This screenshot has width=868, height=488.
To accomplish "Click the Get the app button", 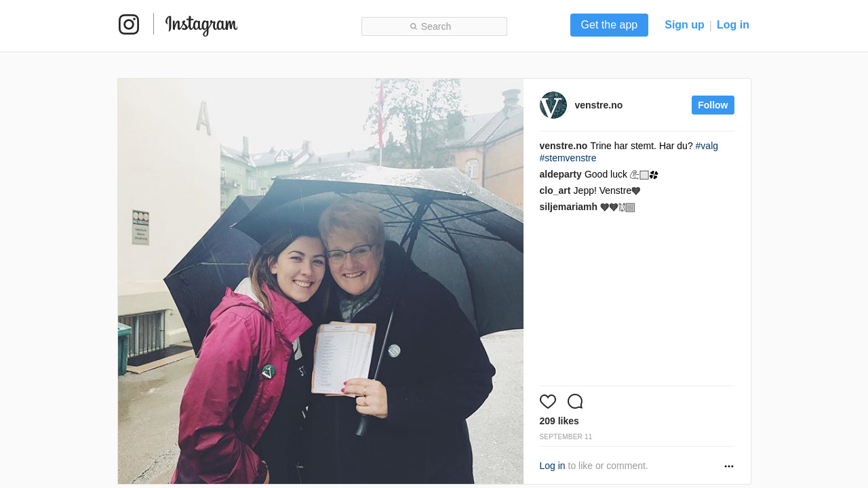I will tap(609, 25).
